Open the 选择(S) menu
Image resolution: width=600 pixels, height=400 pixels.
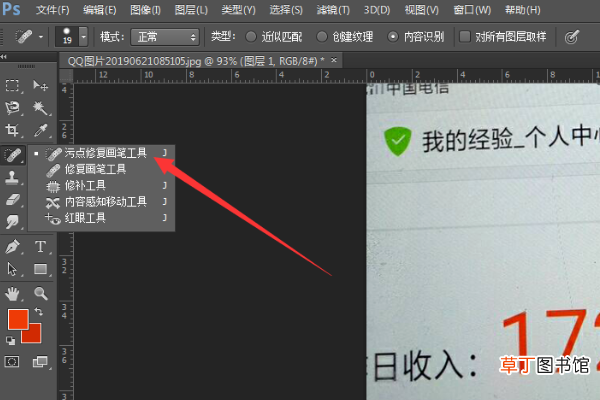tap(286, 10)
